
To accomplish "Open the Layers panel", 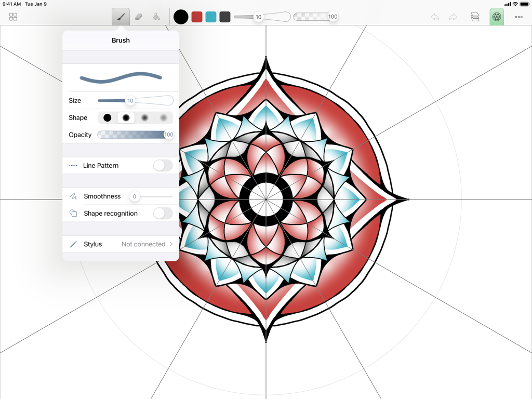I will tap(475, 17).
